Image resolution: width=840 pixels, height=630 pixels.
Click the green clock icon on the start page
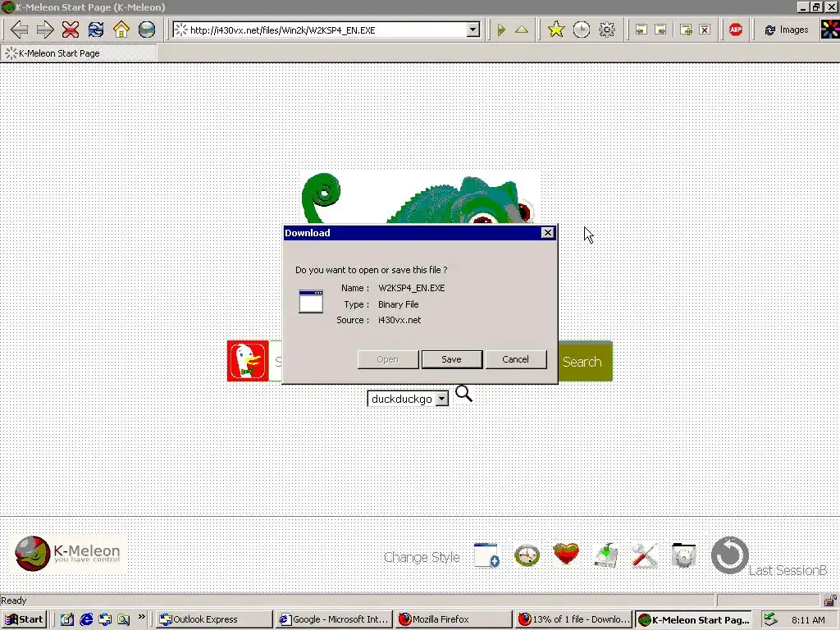(x=527, y=555)
